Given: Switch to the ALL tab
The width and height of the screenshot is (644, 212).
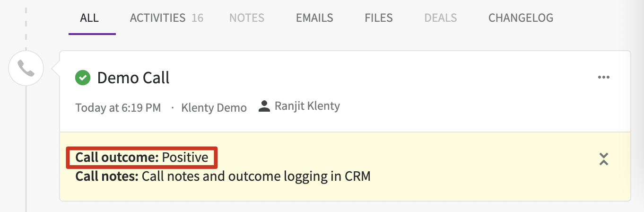Looking at the screenshot, I should [89, 18].
